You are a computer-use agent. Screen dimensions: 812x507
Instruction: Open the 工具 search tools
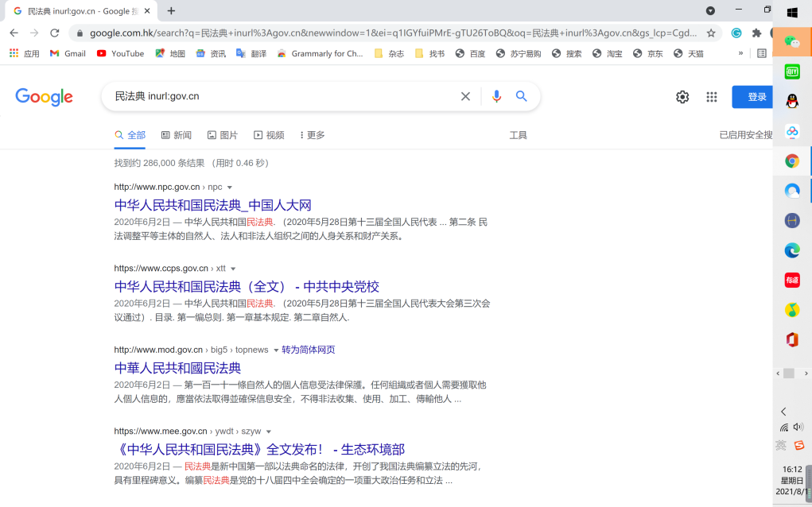[x=518, y=135]
